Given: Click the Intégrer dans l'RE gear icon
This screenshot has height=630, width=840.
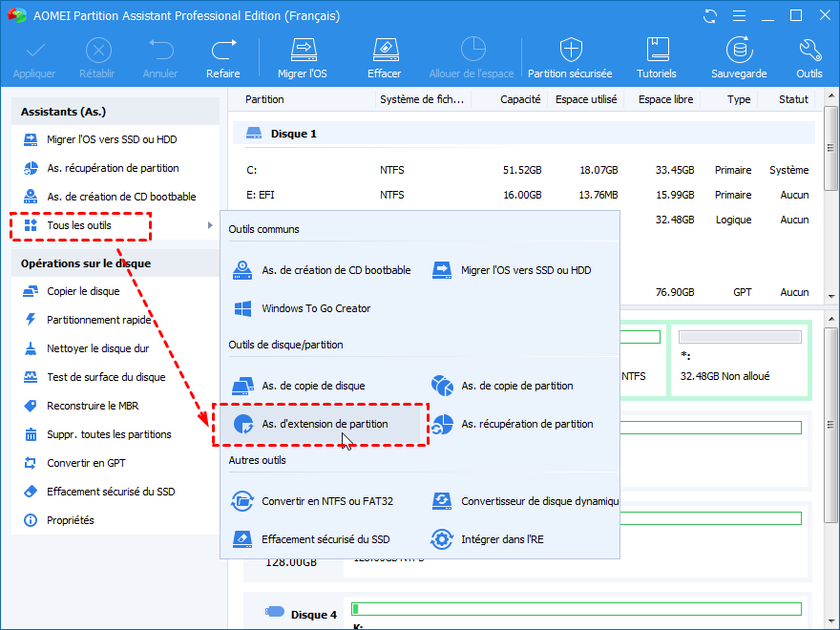Looking at the screenshot, I should click(x=442, y=539).
